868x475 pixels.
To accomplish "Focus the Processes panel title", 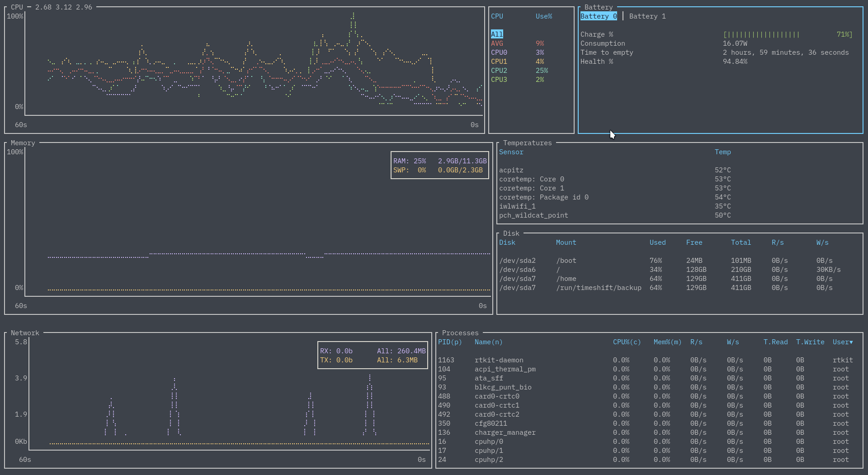I will [460, 333].
